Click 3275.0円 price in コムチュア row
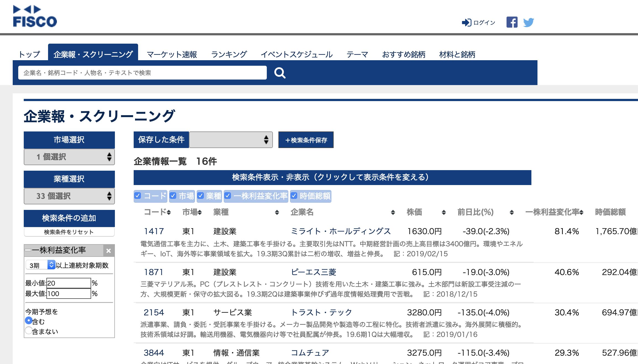The width and height of the screenshot is (638, 364). pyautogui.click(x=425, y=353)
